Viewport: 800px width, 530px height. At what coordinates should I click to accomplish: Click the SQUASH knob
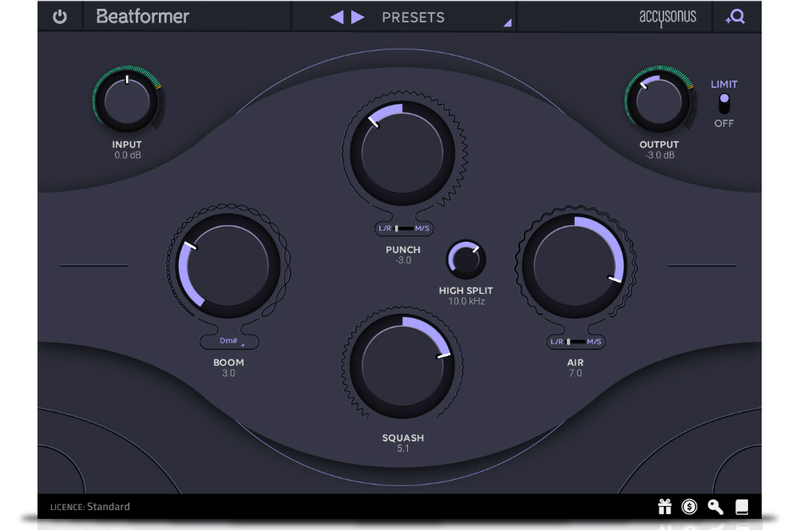403,366
